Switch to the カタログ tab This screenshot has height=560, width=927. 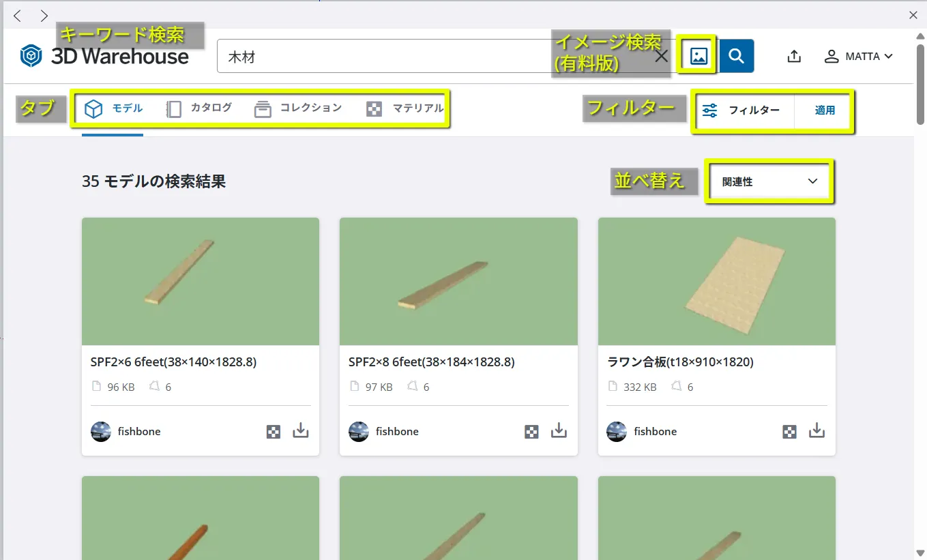[198, 108]
